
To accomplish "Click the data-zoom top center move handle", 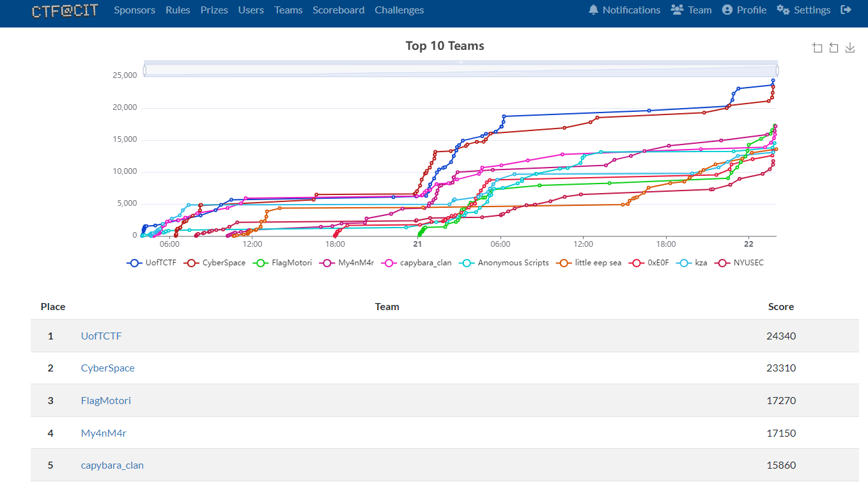I will [x=461, y=62].
